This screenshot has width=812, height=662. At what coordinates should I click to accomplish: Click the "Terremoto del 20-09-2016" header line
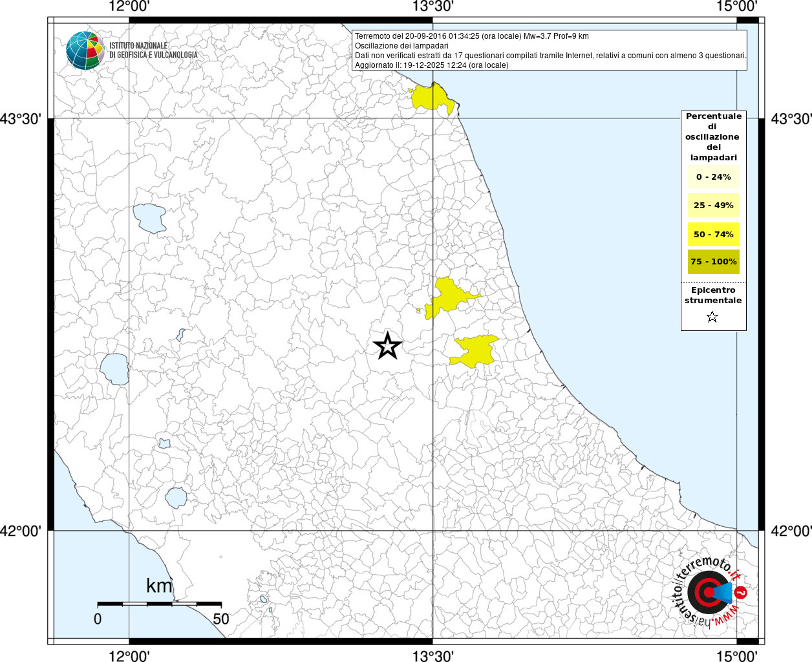pos(472,36)
